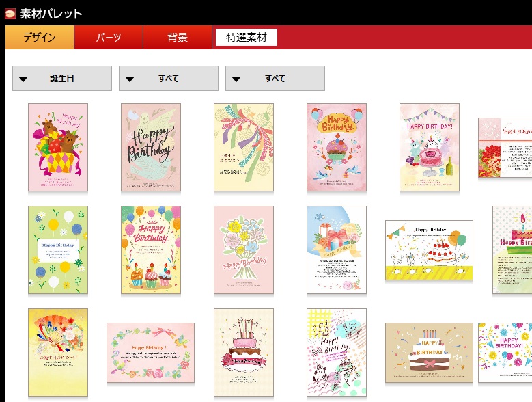This screenshot has height=402, width=532.
Task: Select the beige landscape chocolate cake card
Action: click(x=429, y=353)
